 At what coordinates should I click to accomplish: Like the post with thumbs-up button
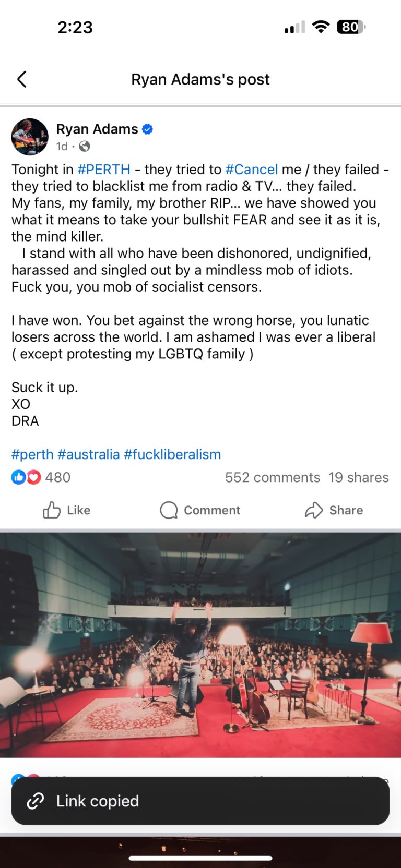pos(67,510)
